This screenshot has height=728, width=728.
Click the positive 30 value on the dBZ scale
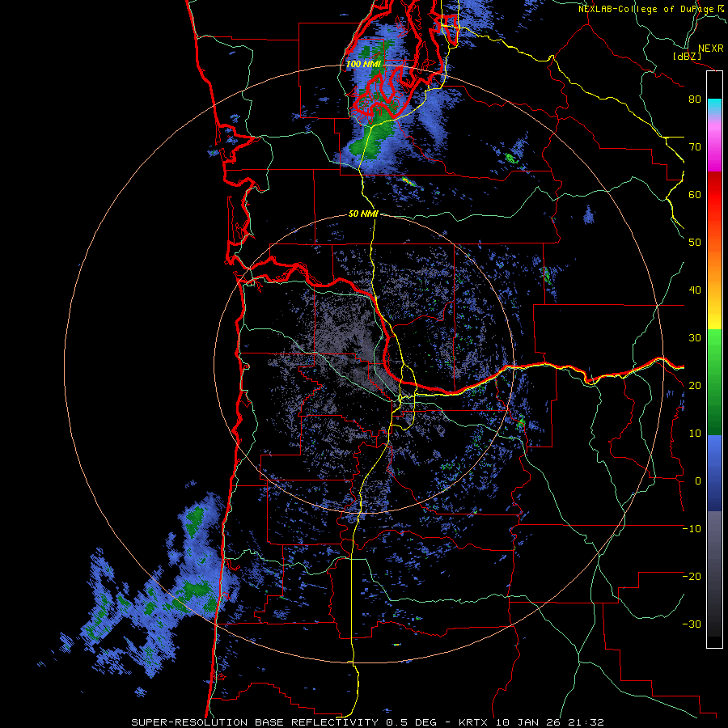695,337
